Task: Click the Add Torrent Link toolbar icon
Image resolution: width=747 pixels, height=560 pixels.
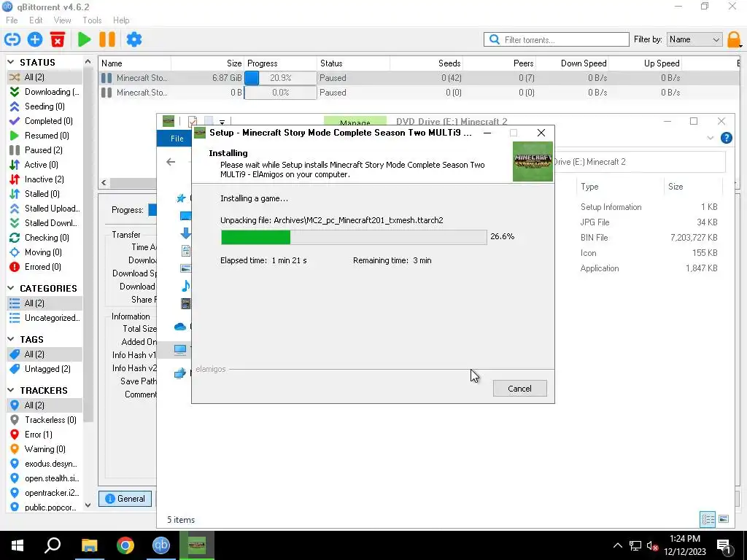Action: coord(12,39)
